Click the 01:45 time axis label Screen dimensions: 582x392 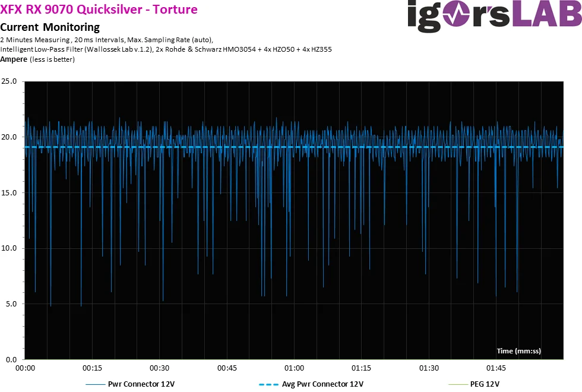(x=496, y=368)
